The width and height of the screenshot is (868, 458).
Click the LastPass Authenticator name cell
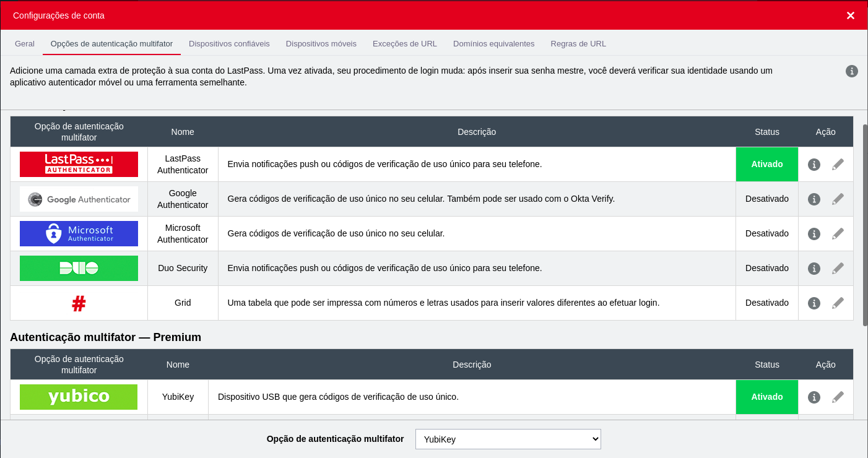coord(183,164)
